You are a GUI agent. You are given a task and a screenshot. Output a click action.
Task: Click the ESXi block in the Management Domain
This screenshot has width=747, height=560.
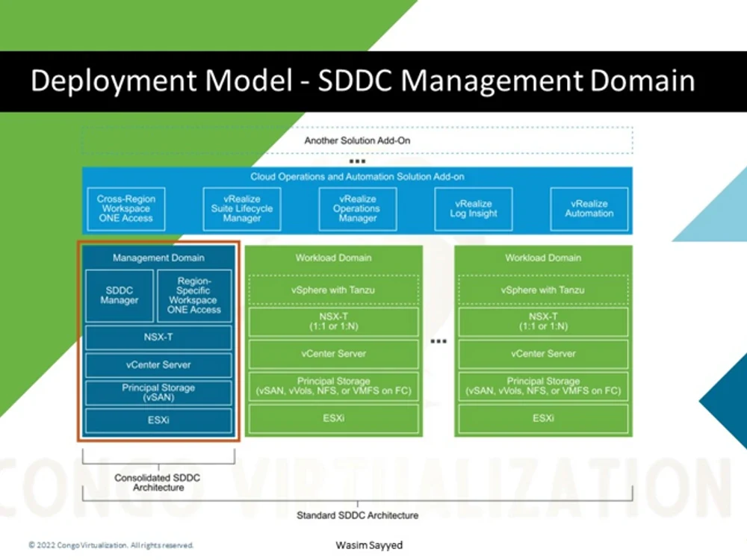tap(158, 420)
